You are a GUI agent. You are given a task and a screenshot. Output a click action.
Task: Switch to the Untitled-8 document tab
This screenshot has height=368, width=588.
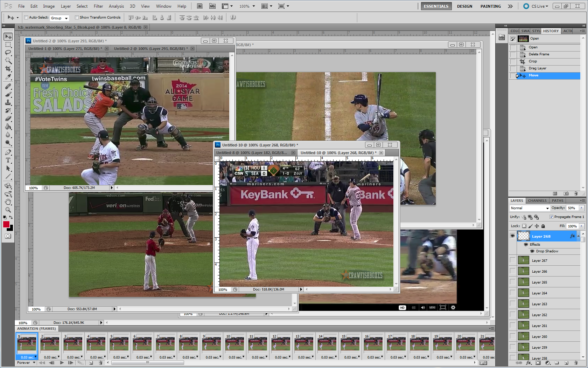(x=256, y=153)
